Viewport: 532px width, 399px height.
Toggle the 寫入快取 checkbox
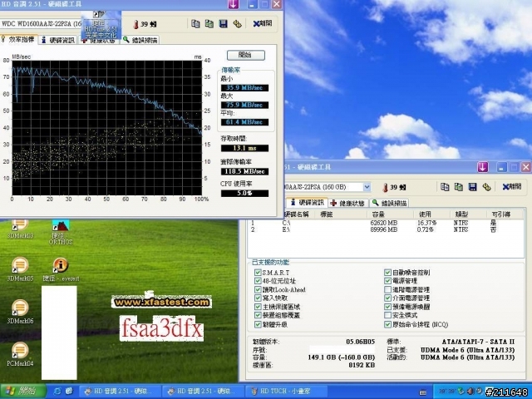tap(258, 298)
